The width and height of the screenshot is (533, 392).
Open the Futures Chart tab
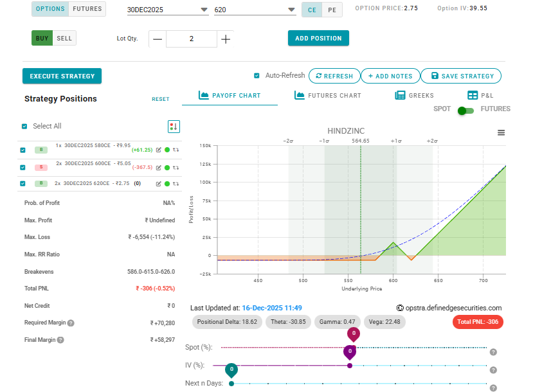pos(328,96)
